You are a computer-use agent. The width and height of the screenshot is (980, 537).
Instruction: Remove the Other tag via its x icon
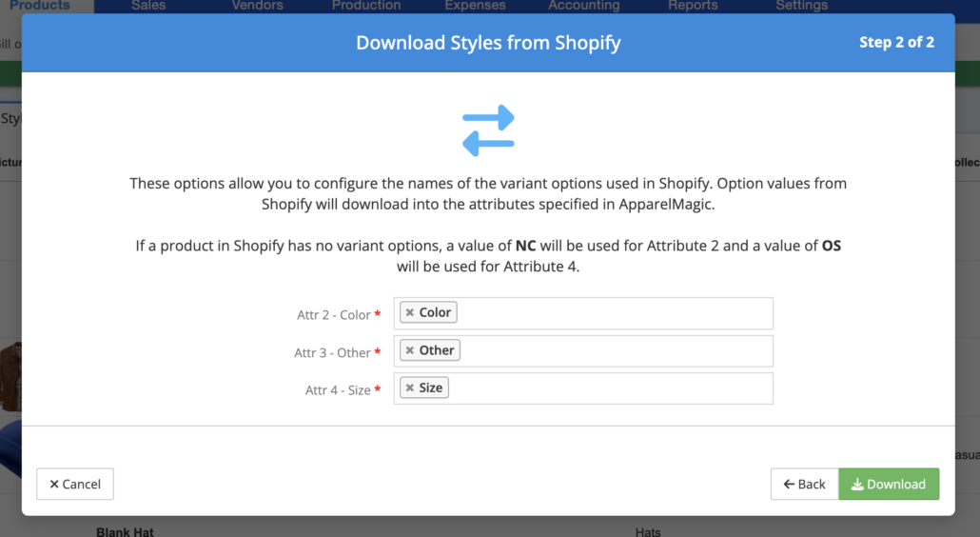pyautogui.click(x=410, y=350)
